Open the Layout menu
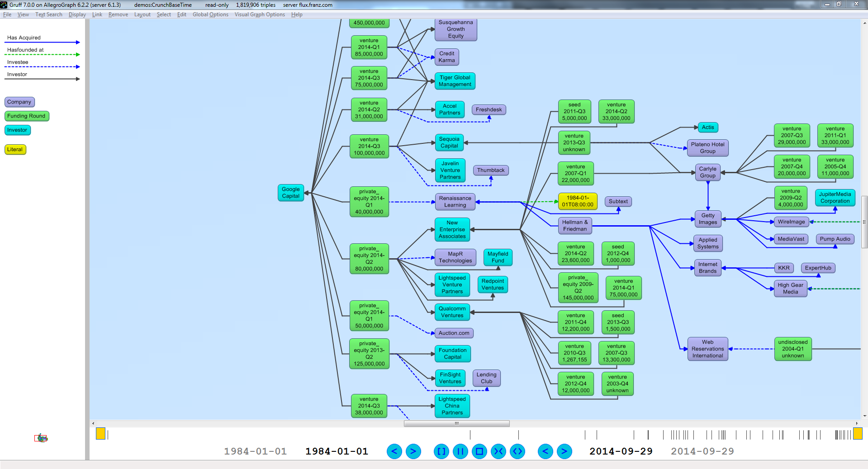Image resolution: width=868 pixels, height=469 pixels. point(142,14)
